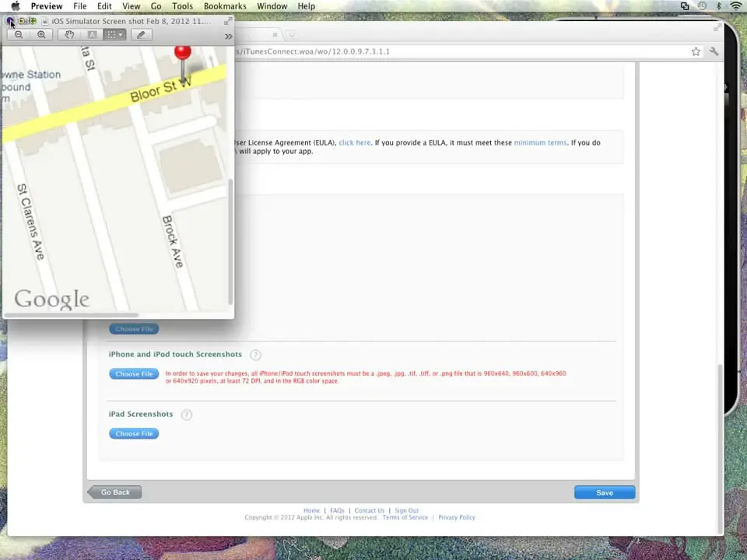Open a new browser tab
747x560 pixels.
[292, 35]
